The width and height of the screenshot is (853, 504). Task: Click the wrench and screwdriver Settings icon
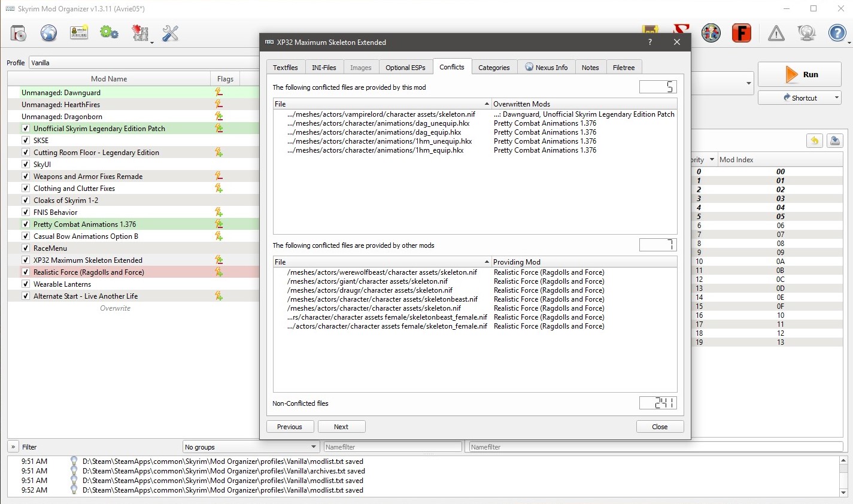(x=171, y=34)
